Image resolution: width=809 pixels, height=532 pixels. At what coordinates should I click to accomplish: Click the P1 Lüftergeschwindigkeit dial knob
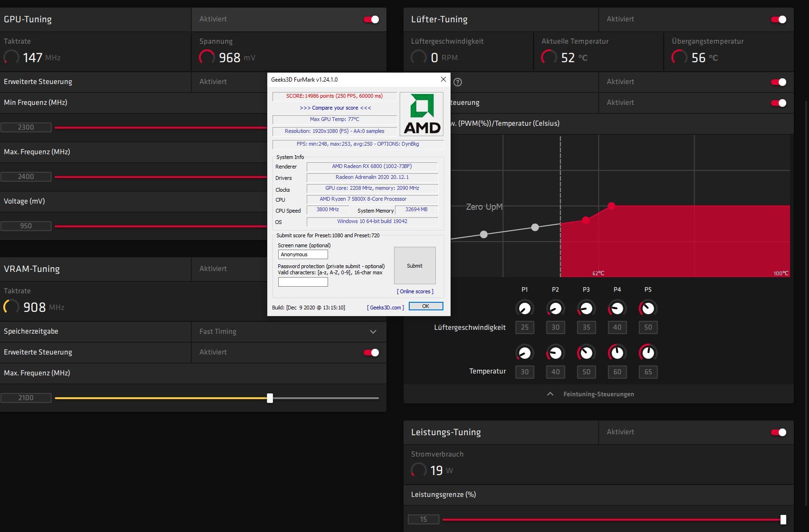click(x=525, y=308)
